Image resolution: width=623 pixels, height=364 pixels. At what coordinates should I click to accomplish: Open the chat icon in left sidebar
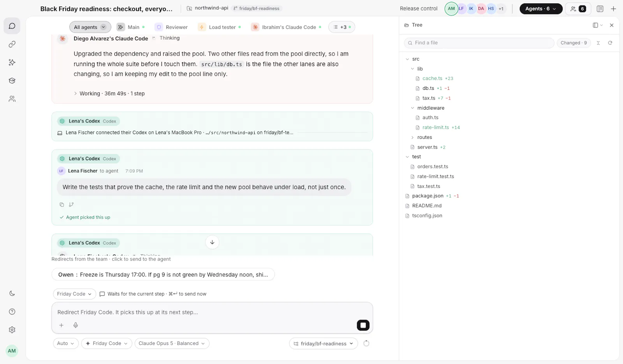coord(12,26)
